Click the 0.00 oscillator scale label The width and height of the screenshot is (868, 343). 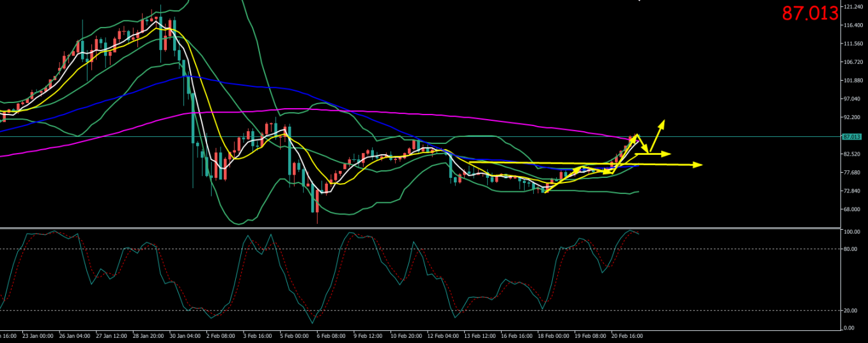click(849, 328)
